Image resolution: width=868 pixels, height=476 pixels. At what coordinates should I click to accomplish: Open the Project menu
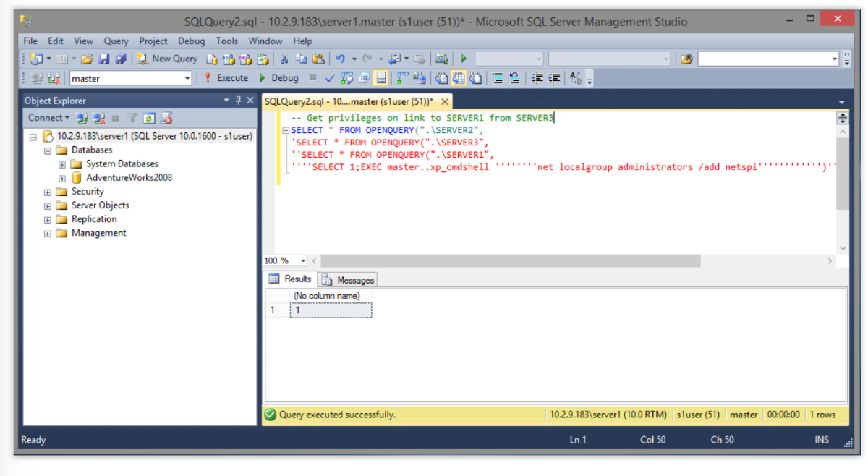[153, 41]
